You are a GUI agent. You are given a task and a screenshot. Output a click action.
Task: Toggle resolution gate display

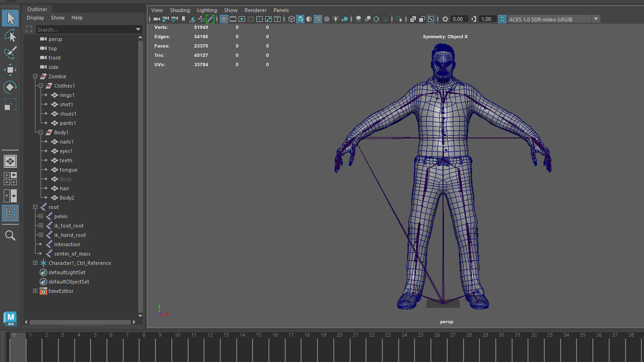(x=242, y=19)
